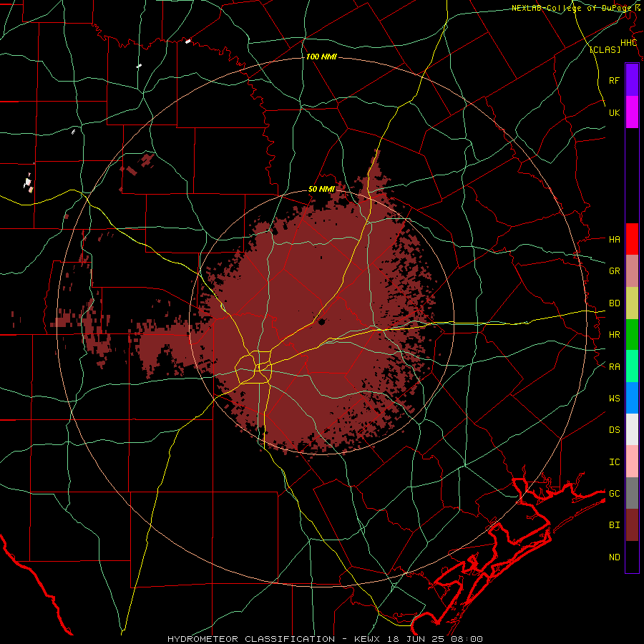Click the HYDROMETEOR CLASSIFICATION caption title
The image size is (644, 644).
coord(251,639)
